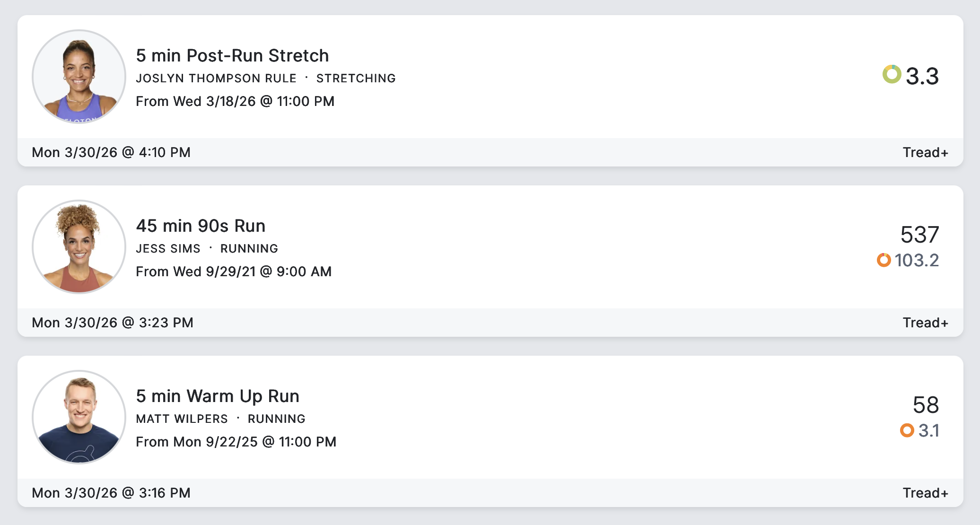The height and width of the screenshot is (525, 980).
Task: Click strive score ring beside 103.2
Action: (x=884, y=260)
